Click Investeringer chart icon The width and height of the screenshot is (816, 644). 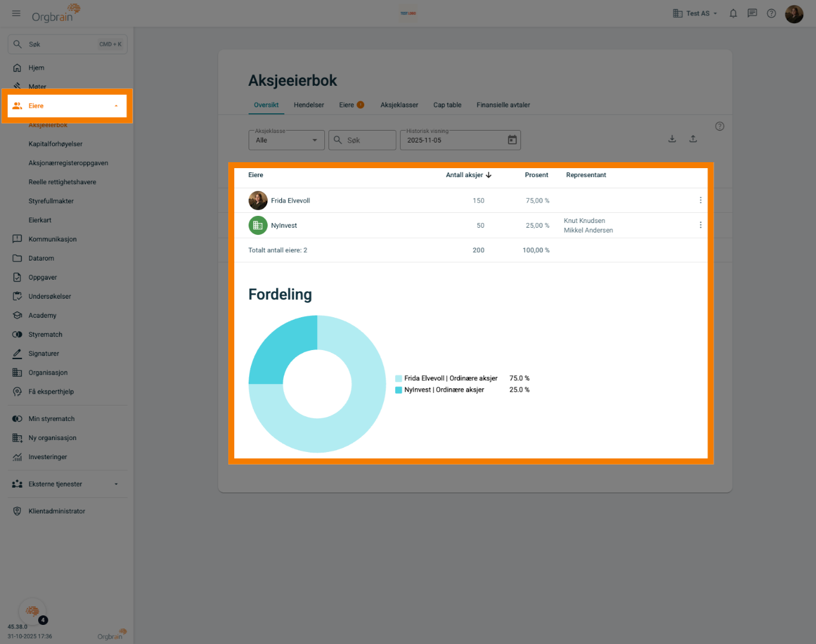tap(17, 457)
